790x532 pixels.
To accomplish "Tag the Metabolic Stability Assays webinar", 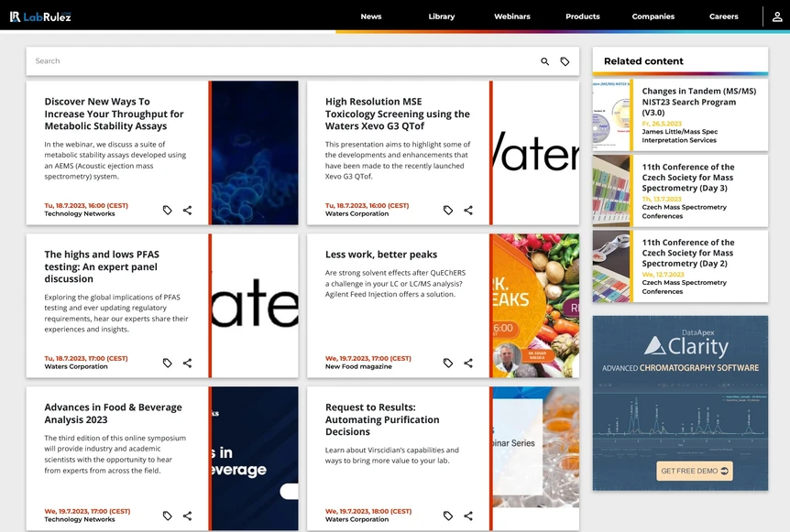I will tap(167, 210).
